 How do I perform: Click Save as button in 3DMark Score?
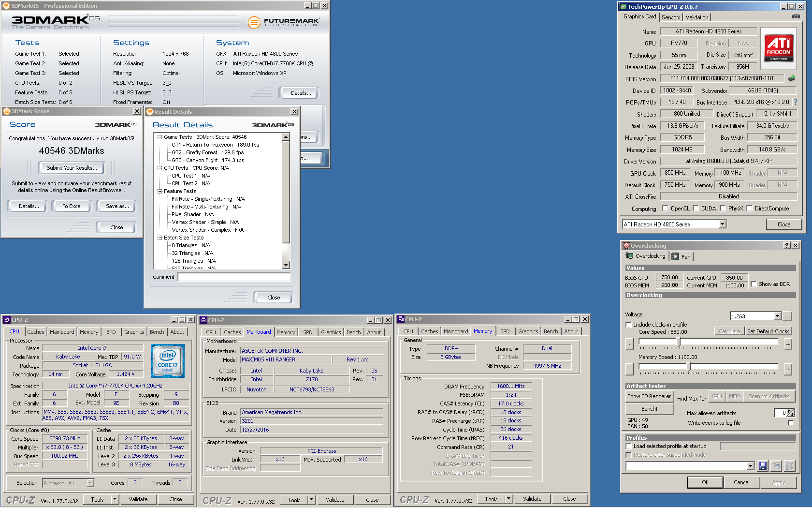(x=117, y=206)
